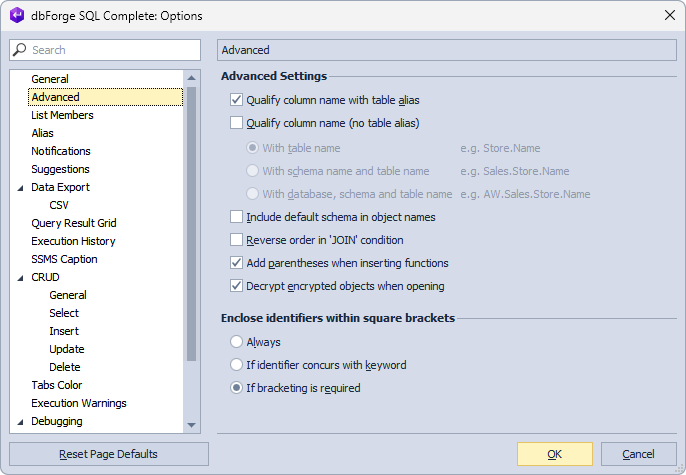686x475 pixels.
Task: Go to Suggestions settings
Action: [x=60, y=169]
